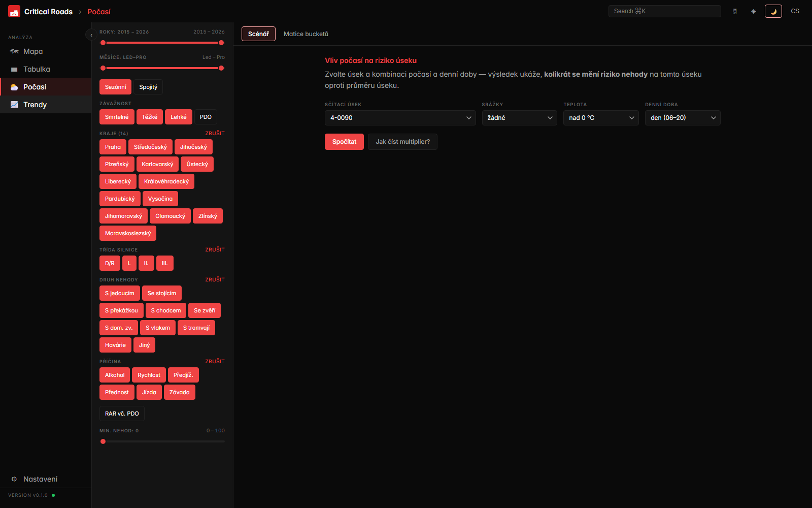Click the Critical Roads logo icon

pyautogui.click(x=14, y=11)
